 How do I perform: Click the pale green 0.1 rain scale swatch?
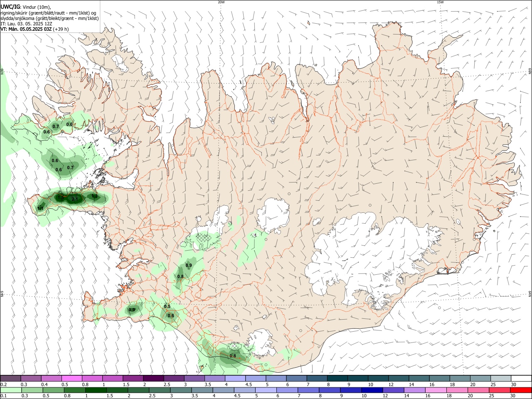(10, 390)
